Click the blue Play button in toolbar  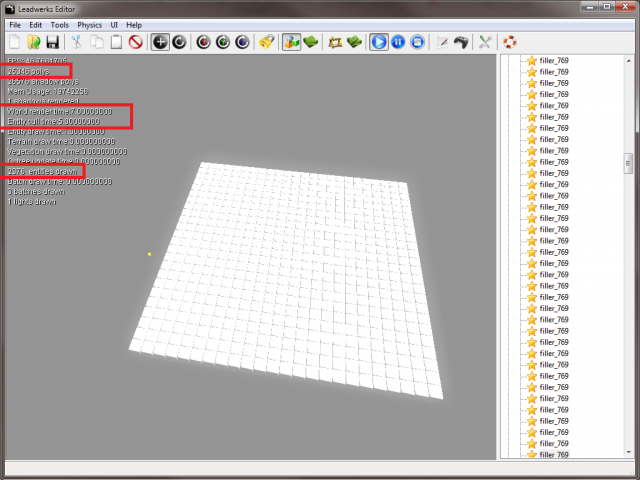pyautogui.click(x=379, y=42)
